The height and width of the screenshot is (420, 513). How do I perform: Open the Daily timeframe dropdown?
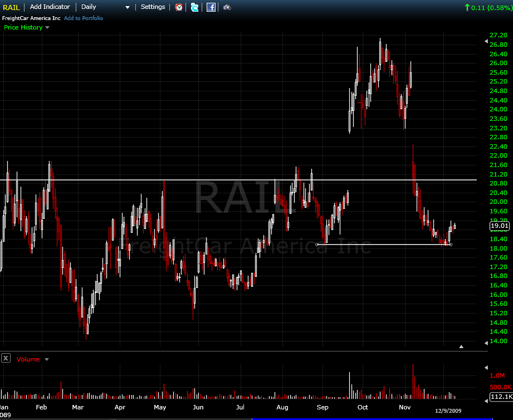(106, 7)
